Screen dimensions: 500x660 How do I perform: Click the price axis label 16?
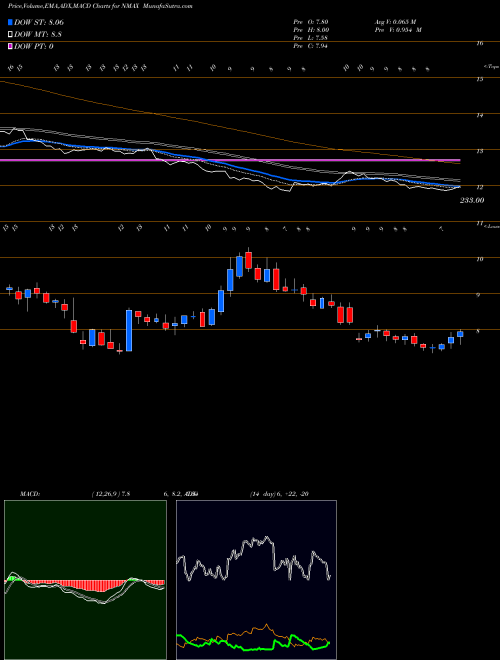click(x=480, y=43)
